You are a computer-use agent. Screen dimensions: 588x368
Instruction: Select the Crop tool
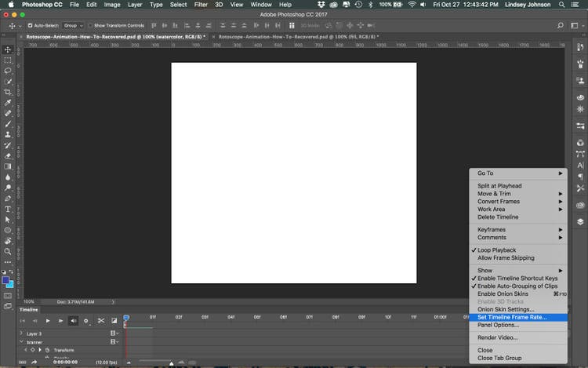[8, 92]
